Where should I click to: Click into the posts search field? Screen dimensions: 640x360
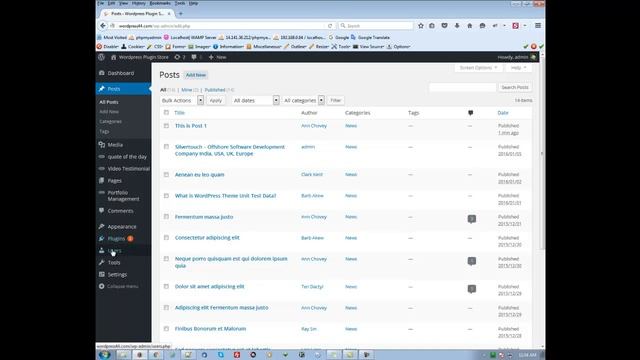[462, 87]
